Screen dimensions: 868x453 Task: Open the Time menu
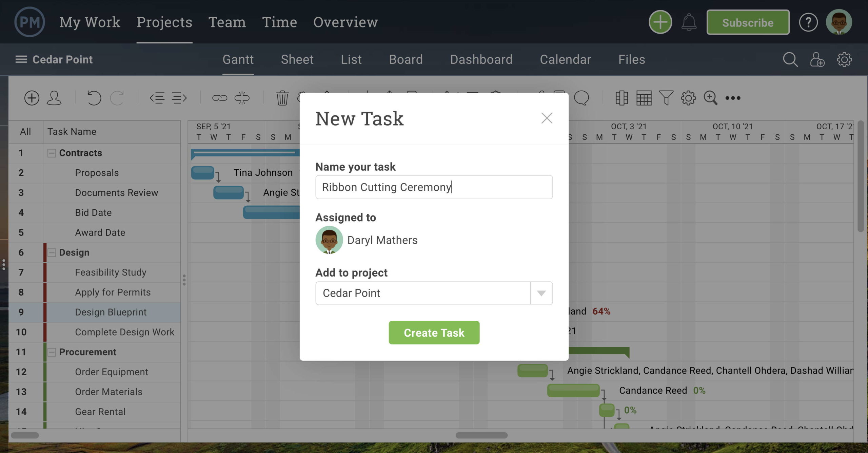(280, 22)
